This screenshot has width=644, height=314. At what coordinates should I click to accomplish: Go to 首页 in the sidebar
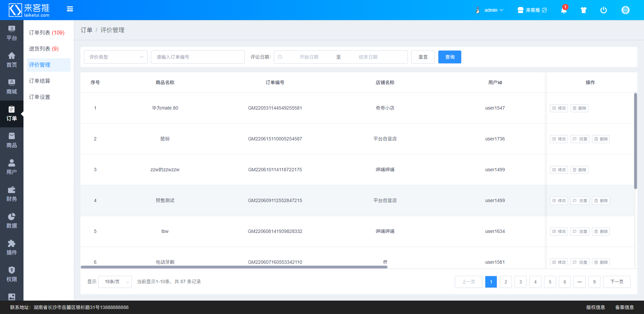click(12, 60)
